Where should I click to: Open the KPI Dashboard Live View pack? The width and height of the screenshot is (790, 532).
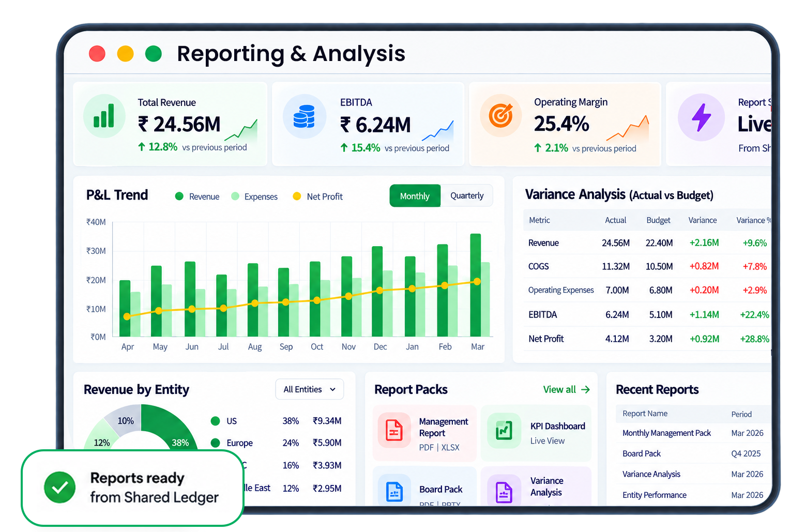(536, 433)
